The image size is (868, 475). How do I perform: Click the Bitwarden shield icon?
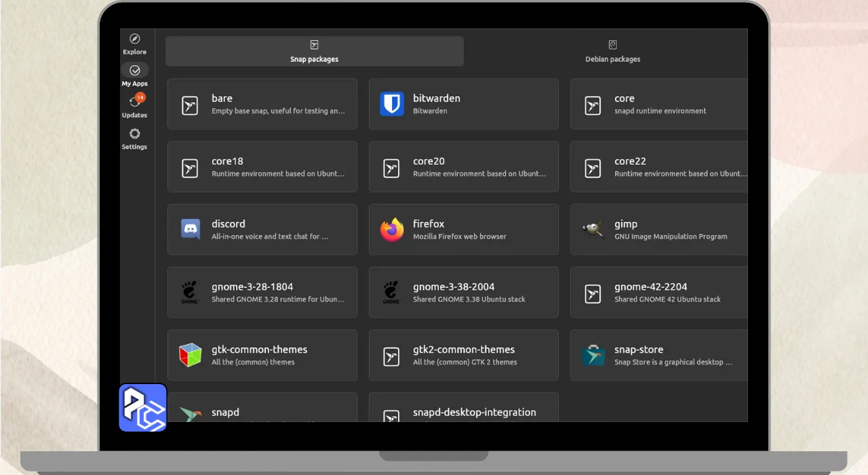pos(392,104)
